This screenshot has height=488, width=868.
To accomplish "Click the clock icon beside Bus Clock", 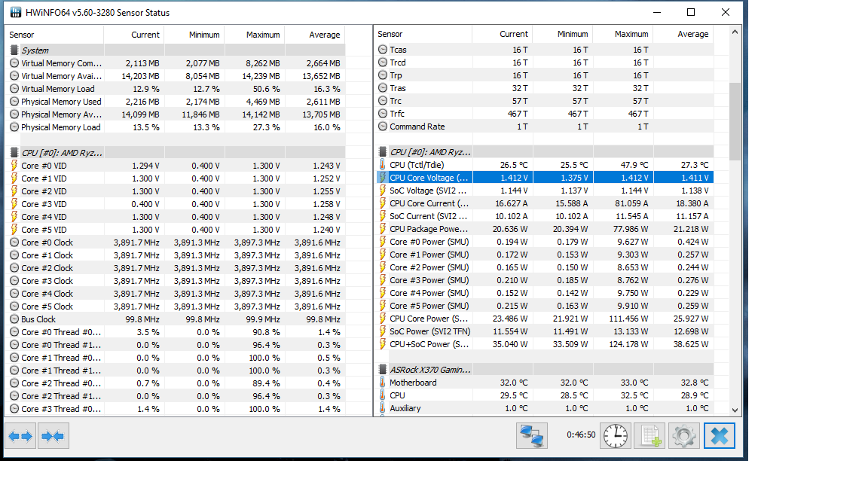I will (x=14, y=319).
